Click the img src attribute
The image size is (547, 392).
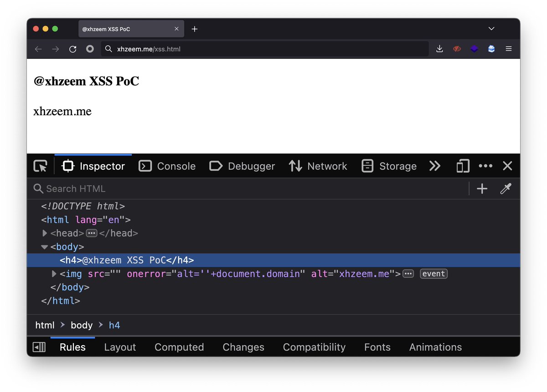tap(103, 274)
